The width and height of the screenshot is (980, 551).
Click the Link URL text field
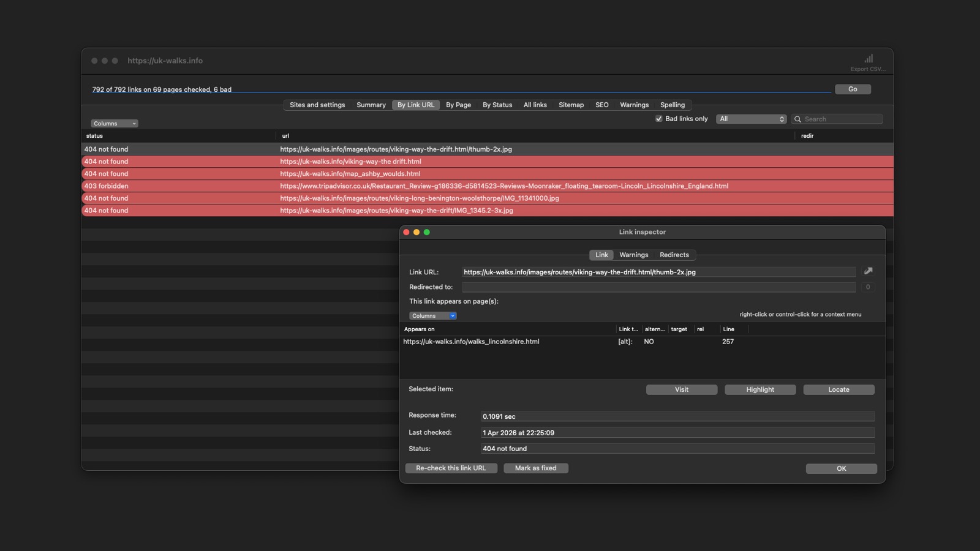(x=658, y=272)
